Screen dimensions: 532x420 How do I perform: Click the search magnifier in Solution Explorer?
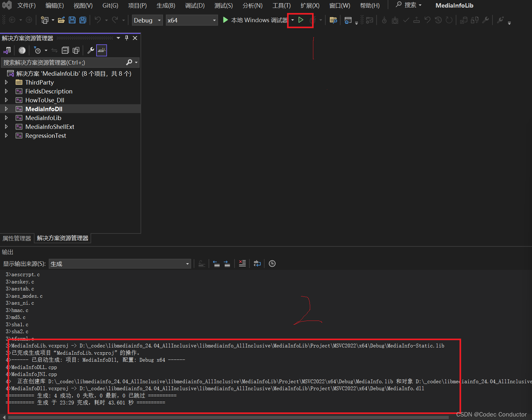coord(129,62)
